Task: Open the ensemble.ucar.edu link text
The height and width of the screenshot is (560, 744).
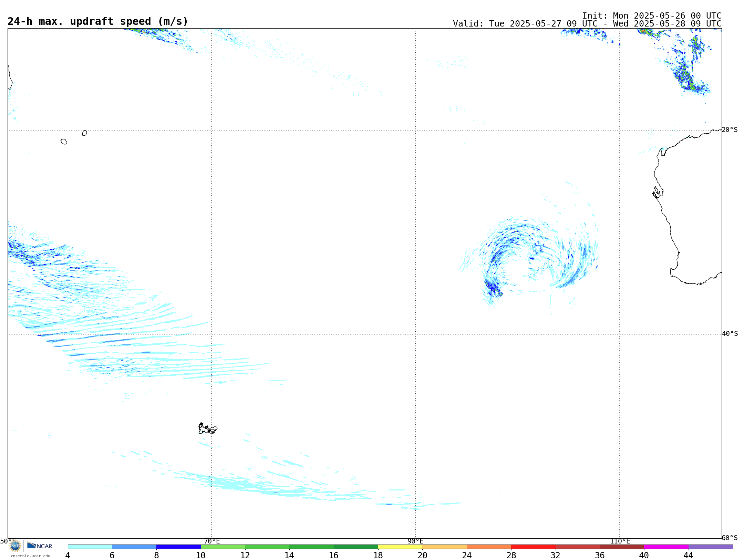Action: coord(31,556)
